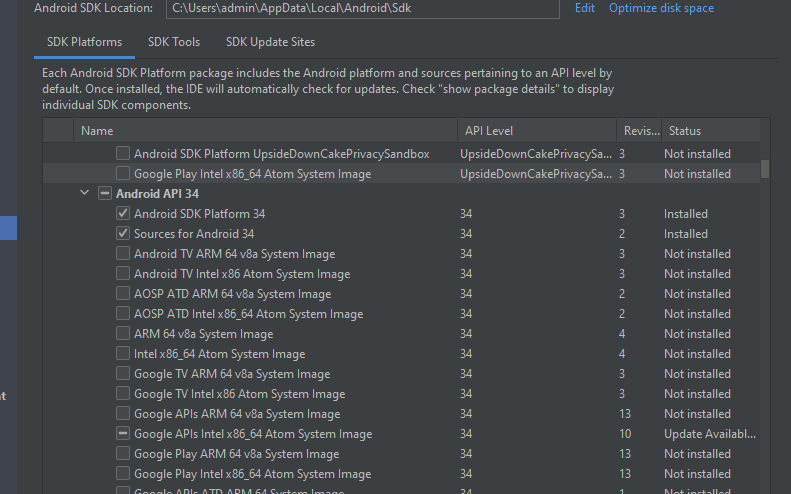Uncheck Sources for Android 34
Viewport: 791px width, 494px height.
(123, 234)
